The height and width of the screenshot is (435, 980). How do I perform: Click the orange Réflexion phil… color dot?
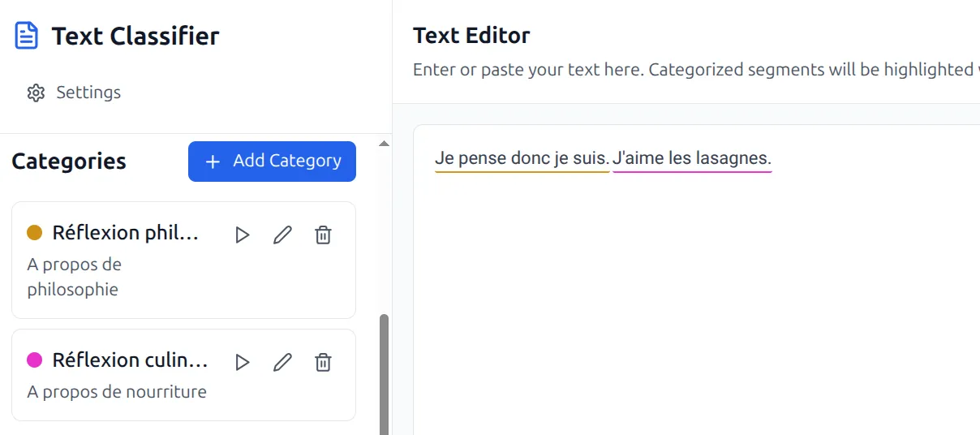tap(35, 233)
